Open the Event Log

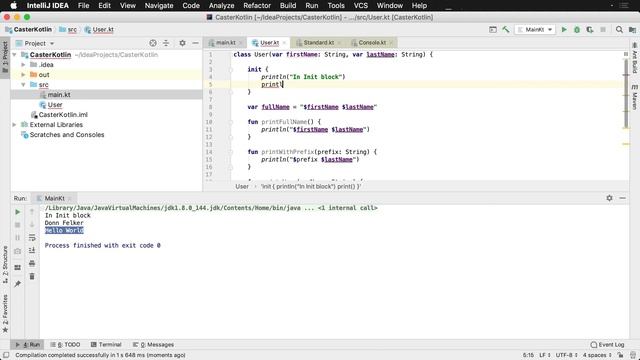coord(607,344)
